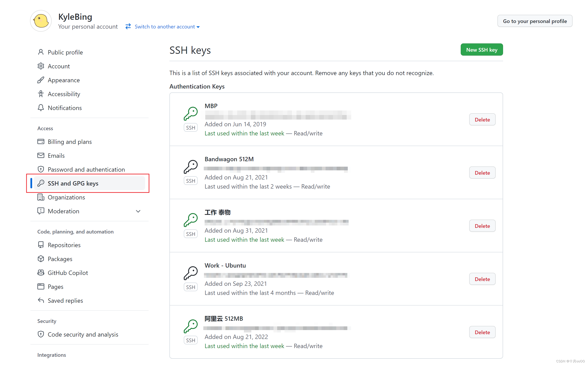
Task: Click the SSH and GPG key icon
Action: pyautogui.click(x=41, y=183)
